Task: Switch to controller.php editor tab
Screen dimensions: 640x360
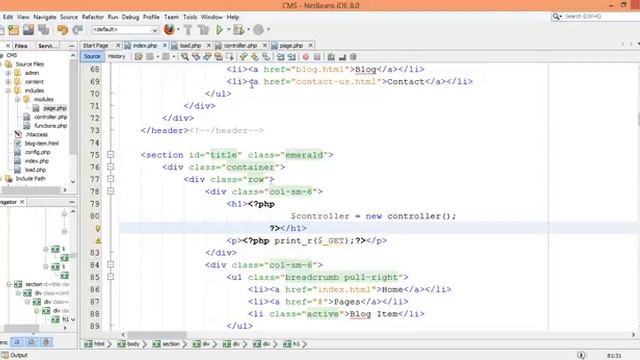Action: pos(240,45)
